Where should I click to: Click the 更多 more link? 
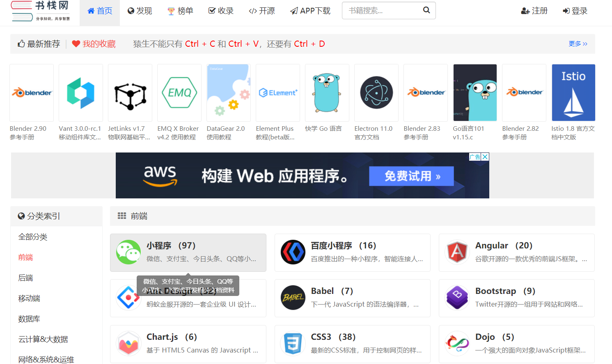pos(578,44)
